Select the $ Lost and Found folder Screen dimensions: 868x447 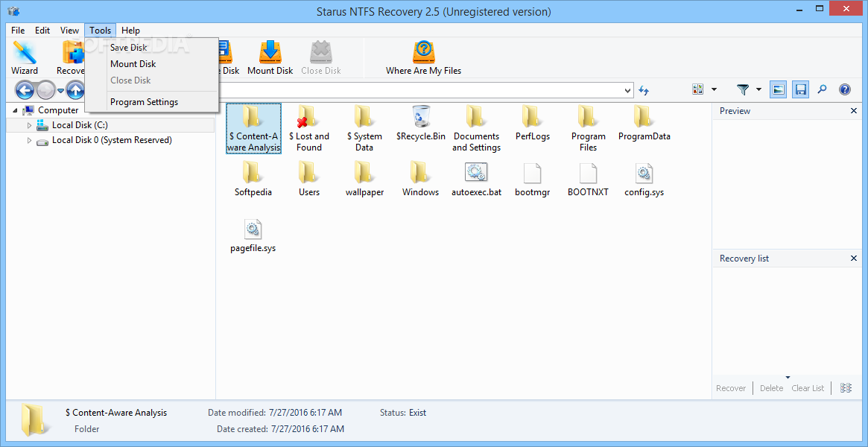(x=309, y=128)
